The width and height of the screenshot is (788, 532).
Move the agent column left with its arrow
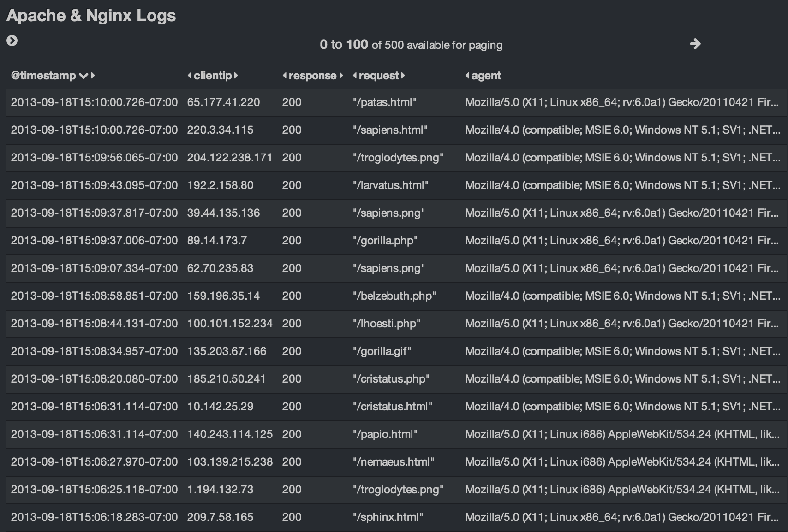(467, 75)
